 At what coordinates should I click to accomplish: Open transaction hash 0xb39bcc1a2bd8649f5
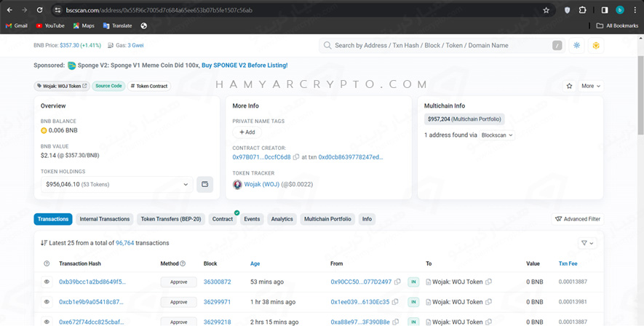[92, 282]
